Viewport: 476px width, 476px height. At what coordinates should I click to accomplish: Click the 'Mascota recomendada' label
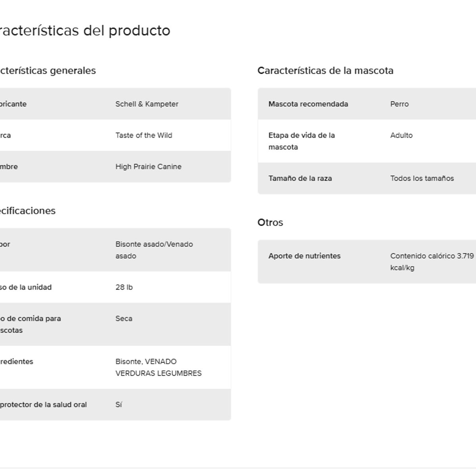[308, 104]
